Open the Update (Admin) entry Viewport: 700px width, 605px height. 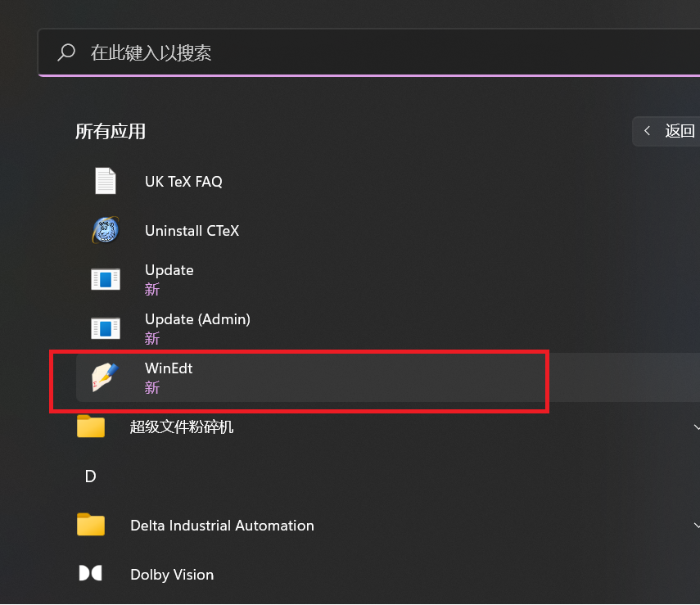coord(197,319)
